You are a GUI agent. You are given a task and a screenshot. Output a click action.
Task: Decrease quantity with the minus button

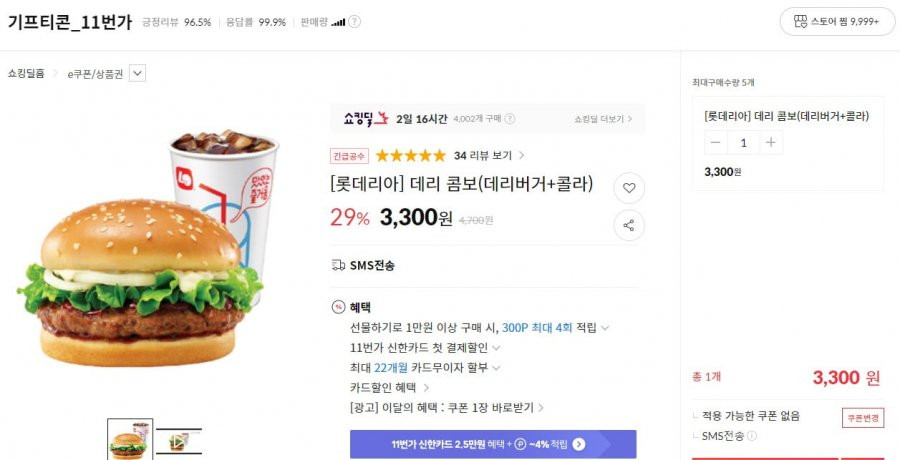(x=716, y=142)
